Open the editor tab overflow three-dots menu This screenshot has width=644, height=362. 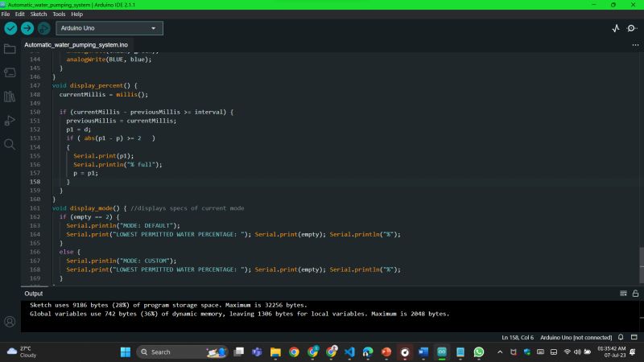pyautogui.click(x=635, y=45)
